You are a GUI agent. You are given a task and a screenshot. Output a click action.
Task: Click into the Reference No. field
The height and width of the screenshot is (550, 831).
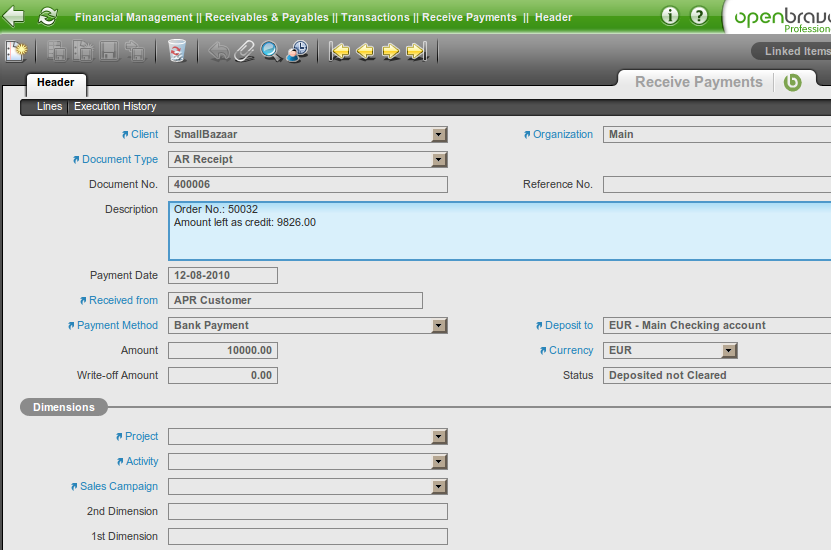[716, 185]
